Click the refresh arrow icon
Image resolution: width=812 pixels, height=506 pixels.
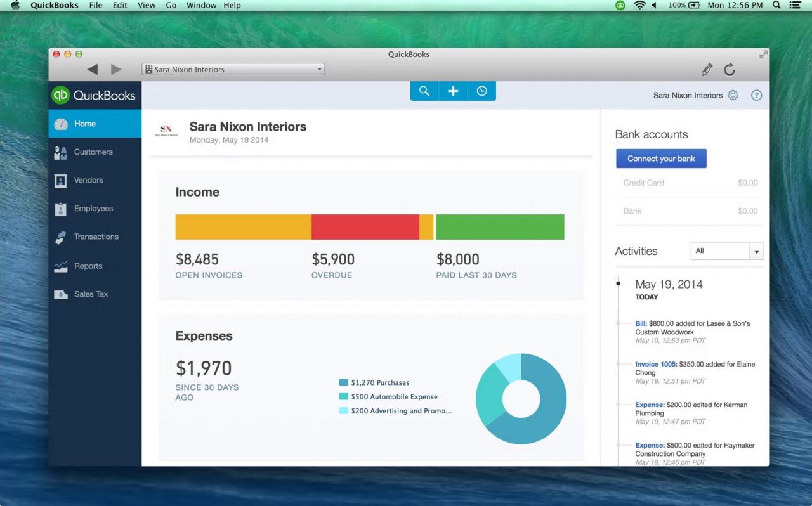tap(730, 70)
